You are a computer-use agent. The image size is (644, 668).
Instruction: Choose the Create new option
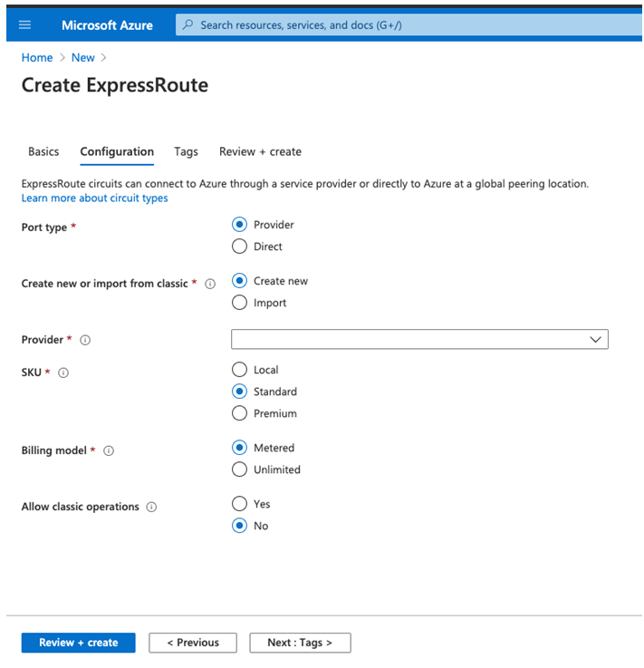(239, 281)
